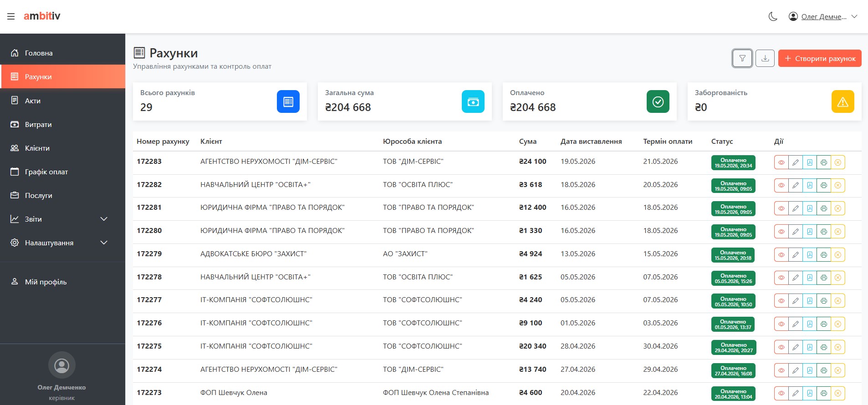Open Мій профіль in sidebar
The width and height of the screenshot is (868, 405).
pos(62,282)
